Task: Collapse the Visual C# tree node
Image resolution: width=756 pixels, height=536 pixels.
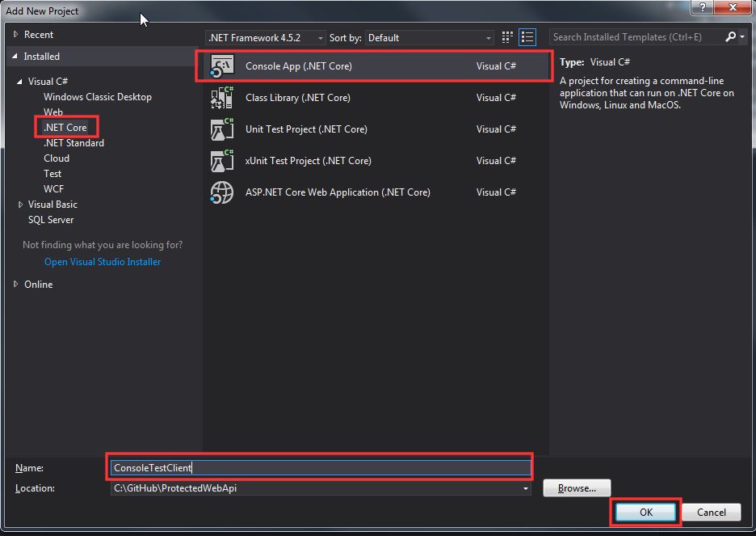Action: (x=19, y=82)
